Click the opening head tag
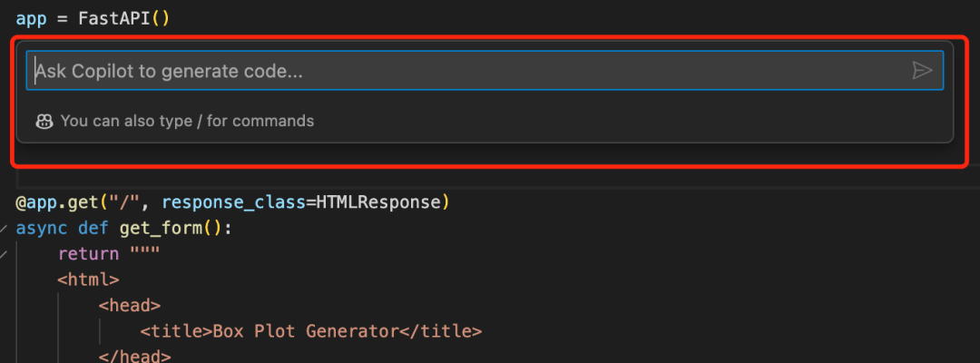Viewport: 980px width, 363px height. coord(130,306)
